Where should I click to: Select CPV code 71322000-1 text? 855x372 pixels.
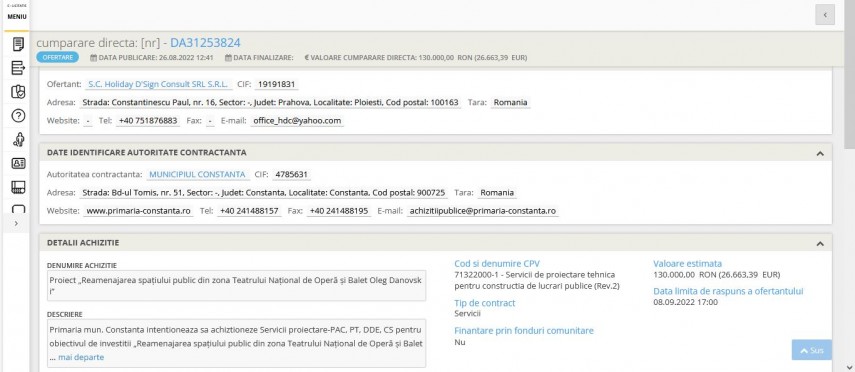click(537, 280)
